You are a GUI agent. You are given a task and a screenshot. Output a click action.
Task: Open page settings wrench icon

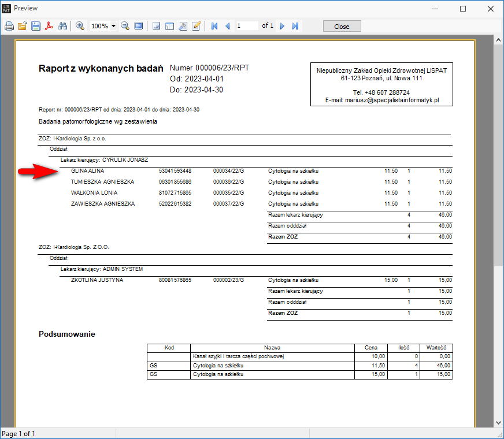click(x=183, y=26)
